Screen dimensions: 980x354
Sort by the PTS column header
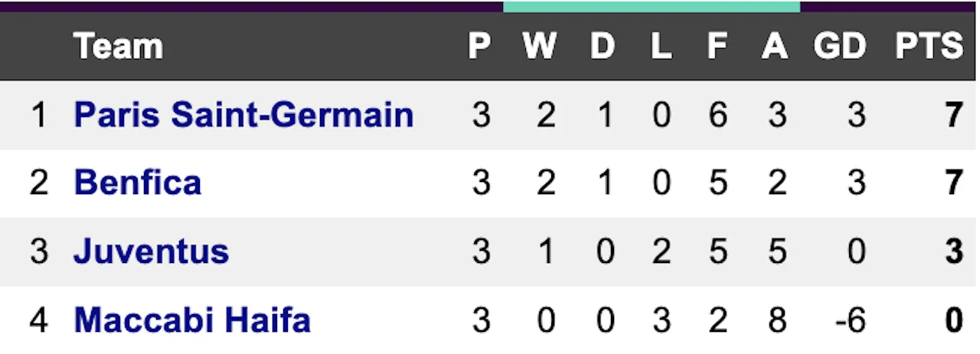point(929,47)
